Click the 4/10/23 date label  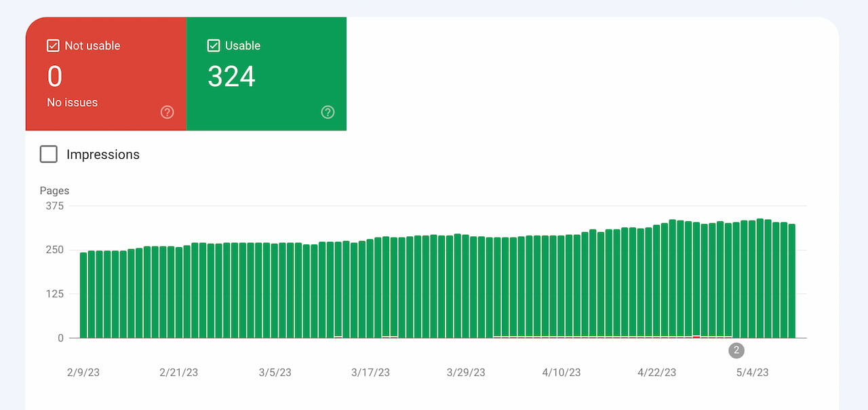(x=561, y=372)
